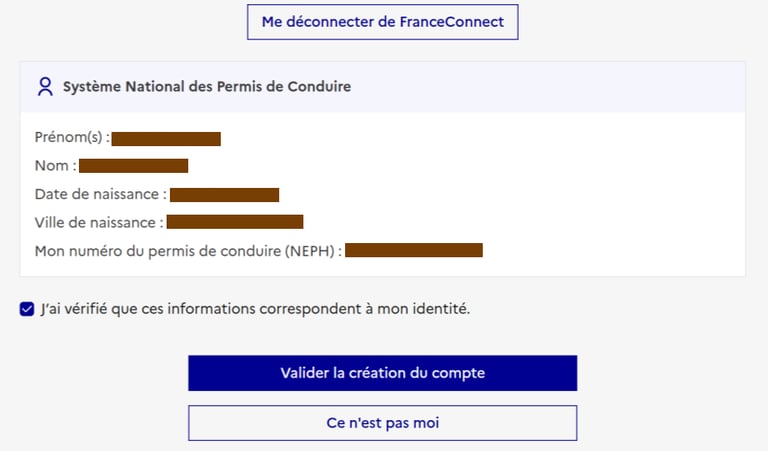Click the "Mon numéro du permis de conduire" label

coord(160,250)
